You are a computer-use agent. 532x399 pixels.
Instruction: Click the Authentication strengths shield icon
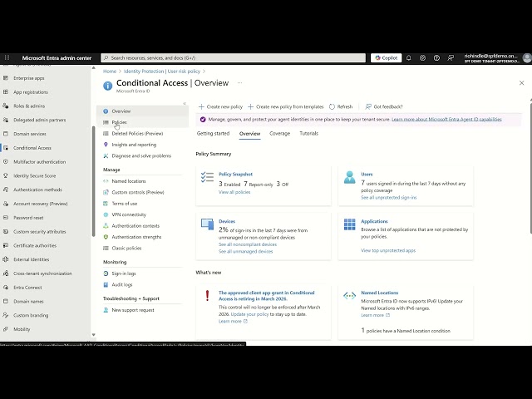click(106, 237)
